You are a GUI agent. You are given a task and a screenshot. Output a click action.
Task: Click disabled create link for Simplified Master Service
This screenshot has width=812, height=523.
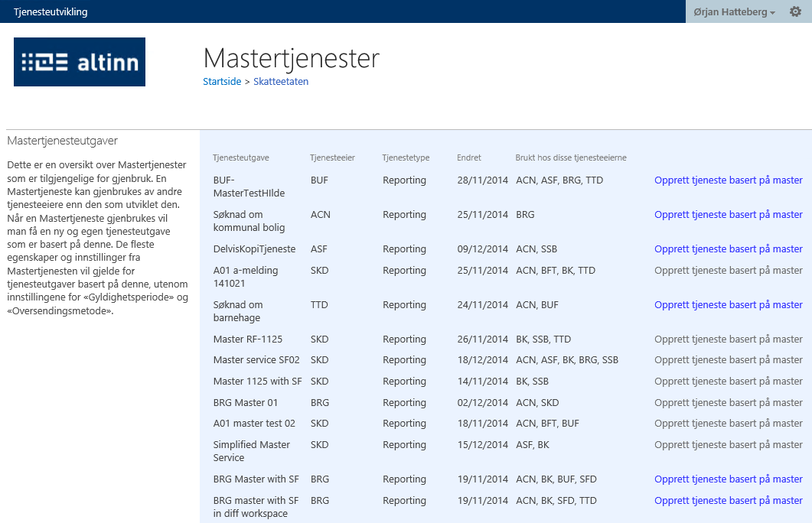click(x=728, y=444)
